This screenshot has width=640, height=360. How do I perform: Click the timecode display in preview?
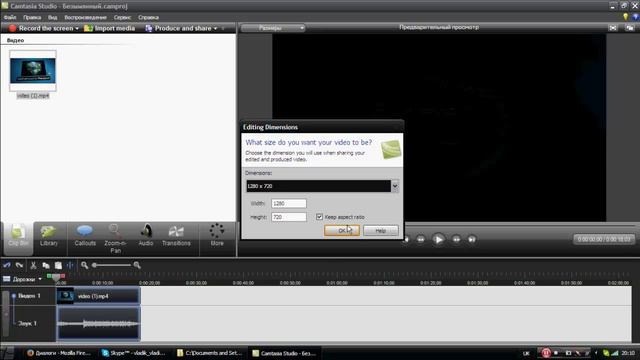coord(604,239)
